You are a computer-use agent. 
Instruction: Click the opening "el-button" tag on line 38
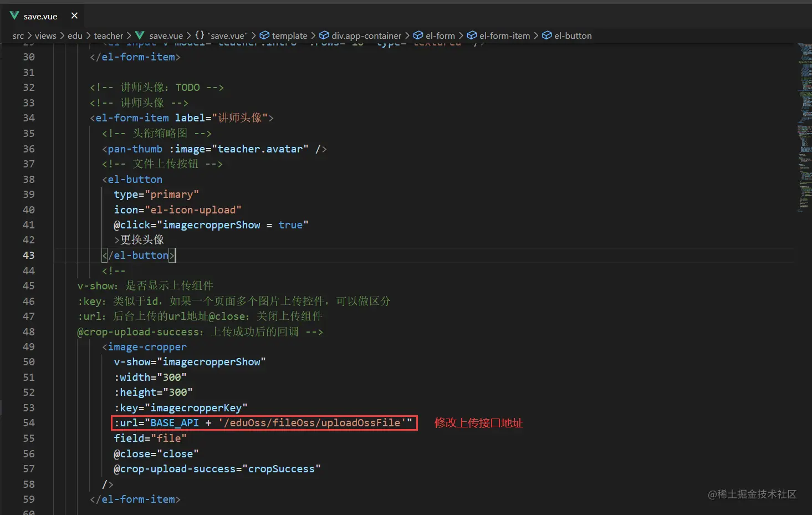point(135,180)
